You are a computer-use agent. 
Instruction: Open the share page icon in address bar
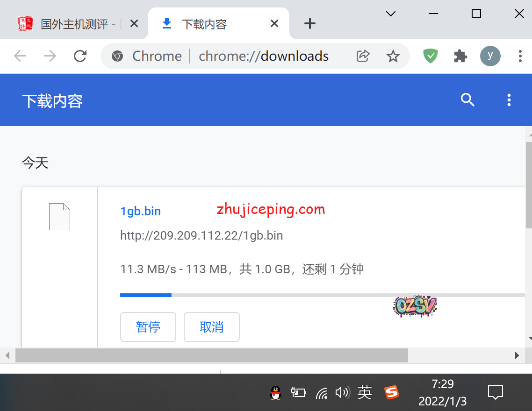coord(363,56)
